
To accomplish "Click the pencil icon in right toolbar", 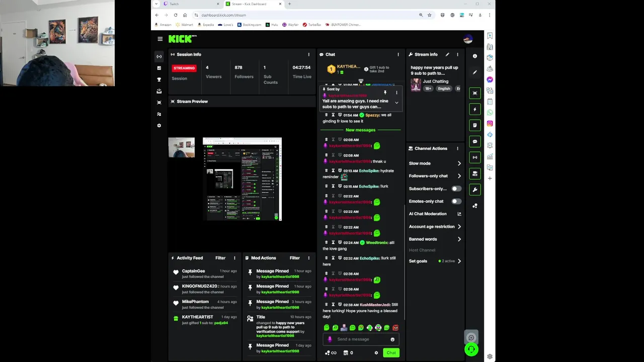I will 475,72.
